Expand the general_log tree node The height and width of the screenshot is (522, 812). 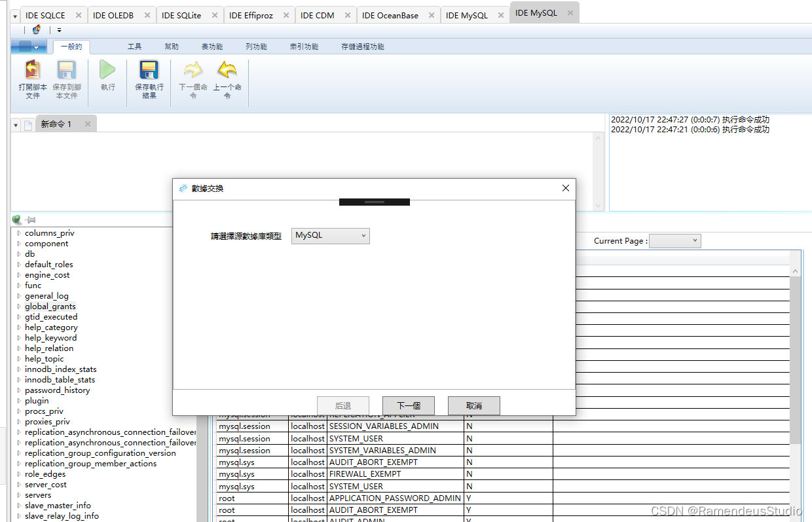click(19, 296)
